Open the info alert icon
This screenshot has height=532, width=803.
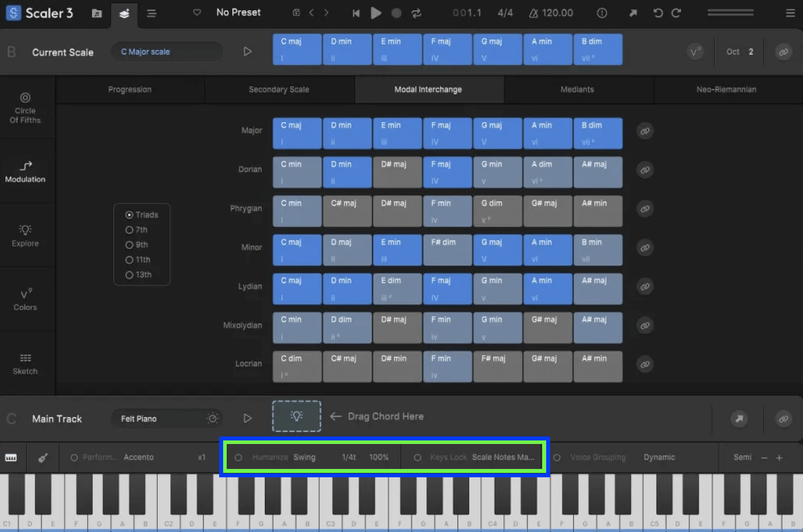pos(602,13)
